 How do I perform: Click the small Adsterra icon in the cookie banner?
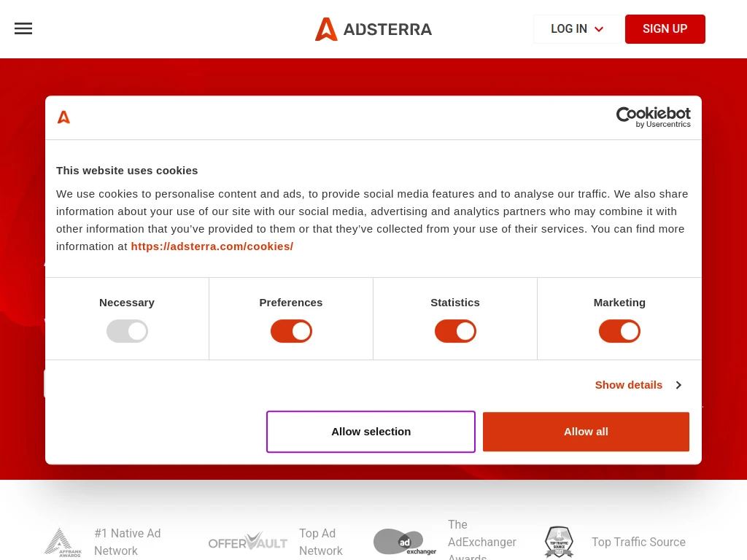(63, 117)
